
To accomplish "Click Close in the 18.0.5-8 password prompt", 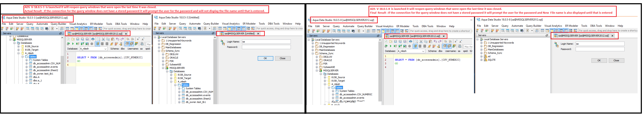I will point(616,60).
